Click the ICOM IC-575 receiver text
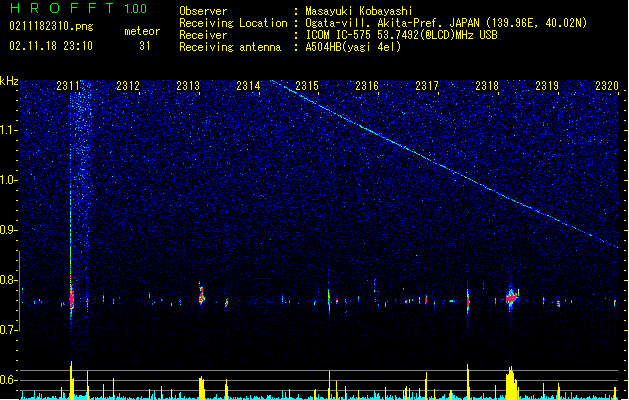629x400 pixels. 401,35
